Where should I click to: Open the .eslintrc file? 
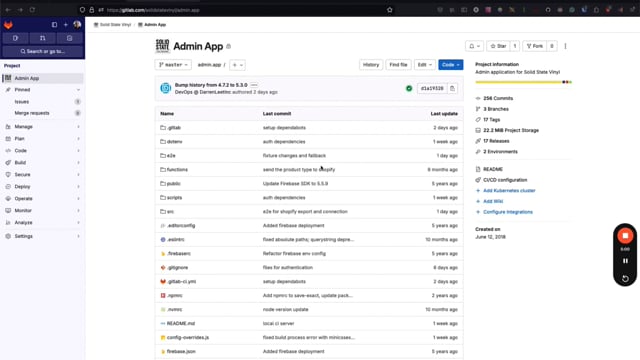[176, 240]
